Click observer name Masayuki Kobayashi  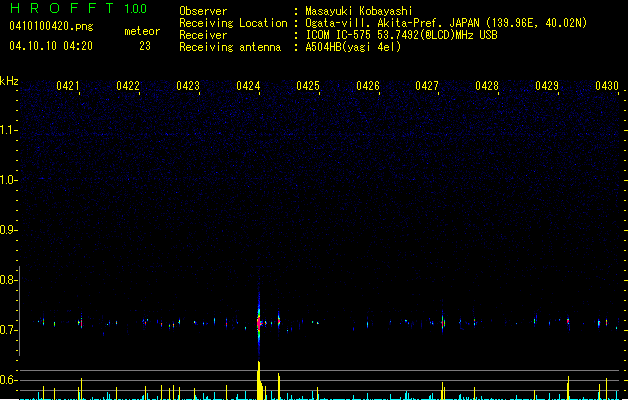pyautogui.click(x=359, y=11)
